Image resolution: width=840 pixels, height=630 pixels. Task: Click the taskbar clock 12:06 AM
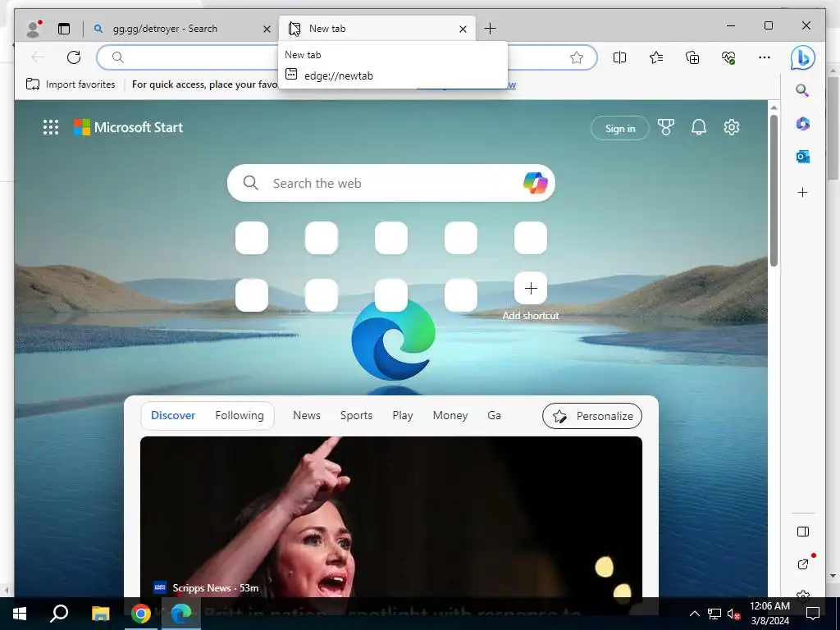[769, 606]
